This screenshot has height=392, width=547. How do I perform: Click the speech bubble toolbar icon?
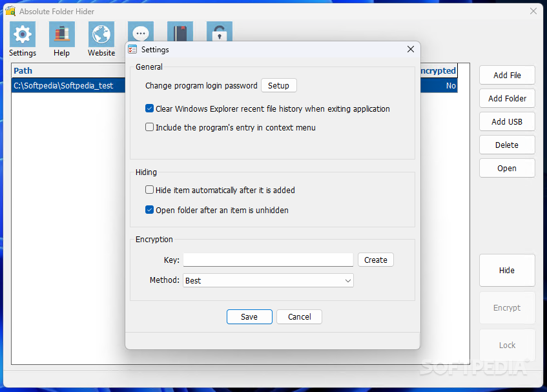click(141, 32)
